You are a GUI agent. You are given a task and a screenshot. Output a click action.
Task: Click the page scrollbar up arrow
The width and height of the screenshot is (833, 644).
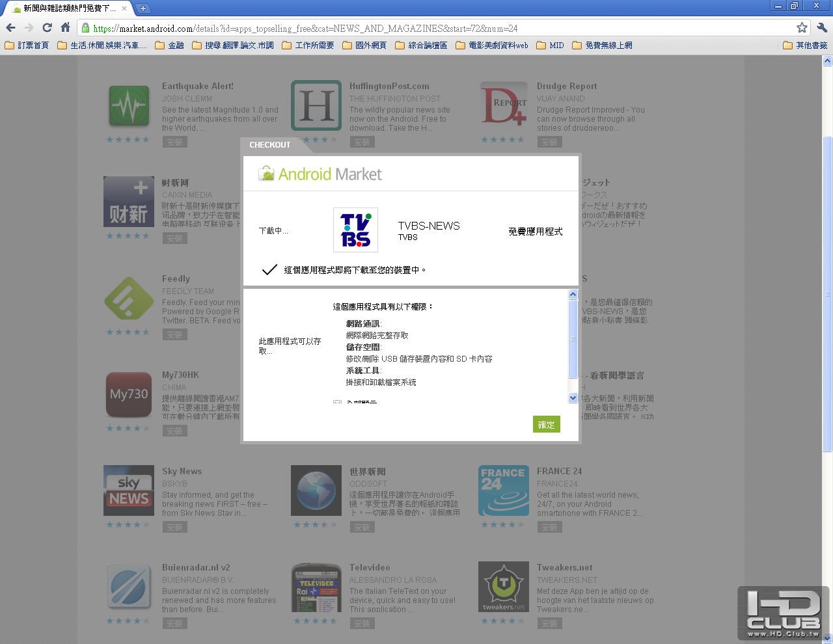click(827, 61)
